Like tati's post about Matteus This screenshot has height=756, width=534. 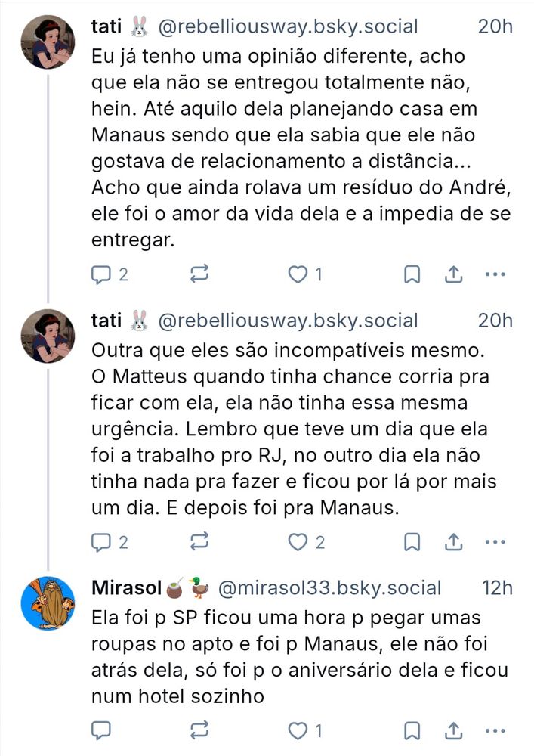[x=299, y=541]
